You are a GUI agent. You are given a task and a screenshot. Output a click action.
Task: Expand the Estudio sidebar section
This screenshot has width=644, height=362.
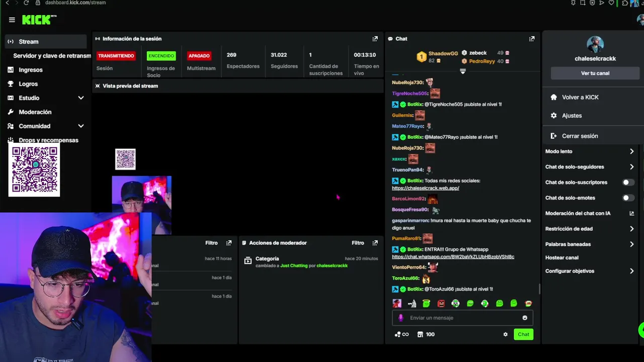click(81, 98)
